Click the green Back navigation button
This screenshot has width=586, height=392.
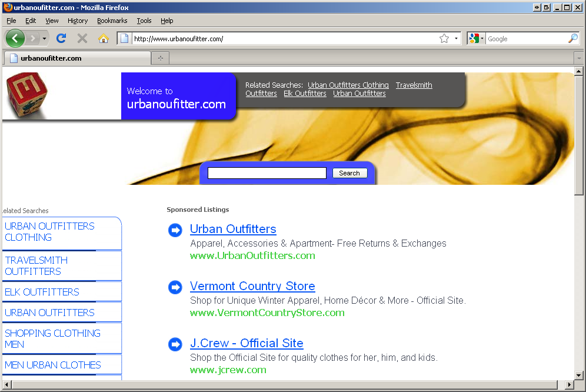coord(15,38)
